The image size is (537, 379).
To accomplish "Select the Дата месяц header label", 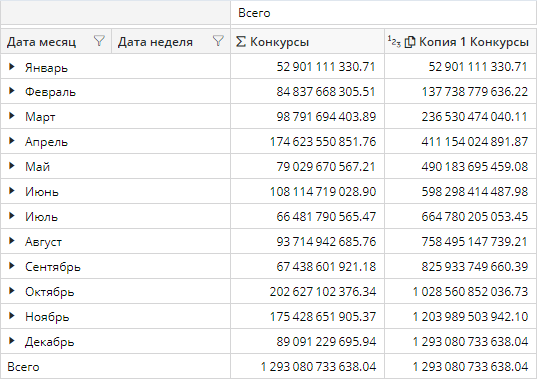I will 41,42.
